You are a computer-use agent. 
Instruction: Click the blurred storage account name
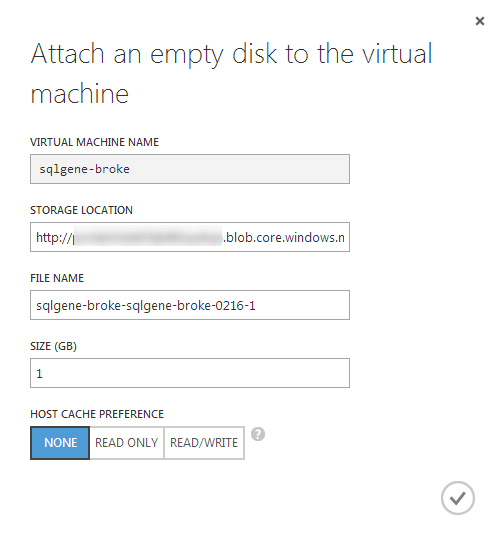point(148,237)
